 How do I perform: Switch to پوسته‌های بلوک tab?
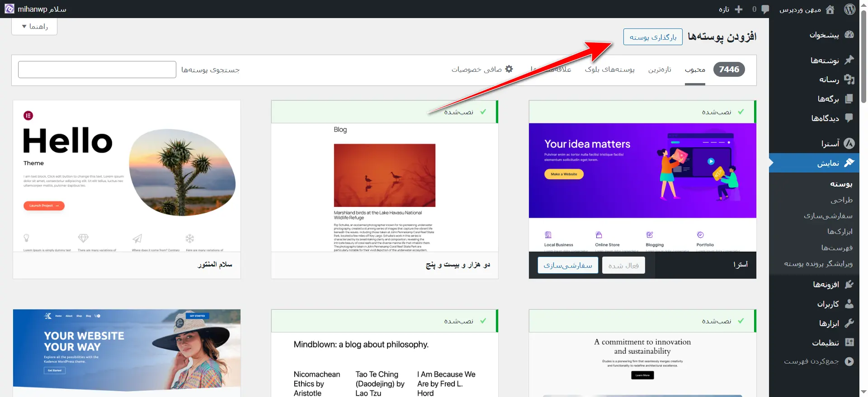coord(609,70)
